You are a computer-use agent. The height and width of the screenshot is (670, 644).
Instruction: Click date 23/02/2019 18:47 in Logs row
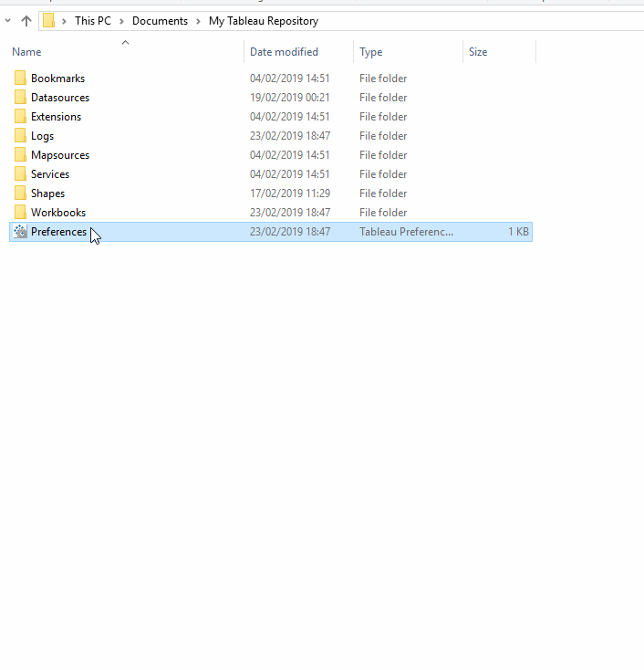pyautogui.click(x=290, y=136)
